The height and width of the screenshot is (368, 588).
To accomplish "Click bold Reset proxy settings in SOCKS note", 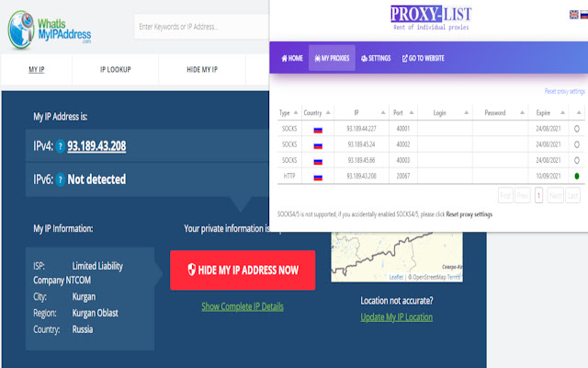I will (469, 214).
